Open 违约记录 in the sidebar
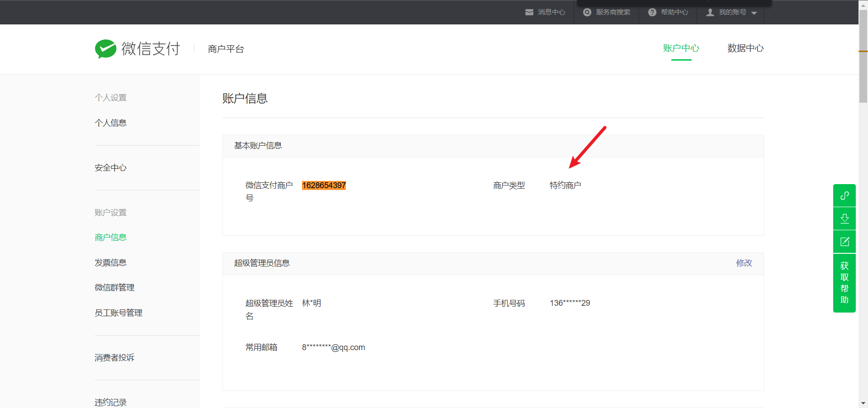The height and width of the screenshot is (408, 868). (111, 403)
